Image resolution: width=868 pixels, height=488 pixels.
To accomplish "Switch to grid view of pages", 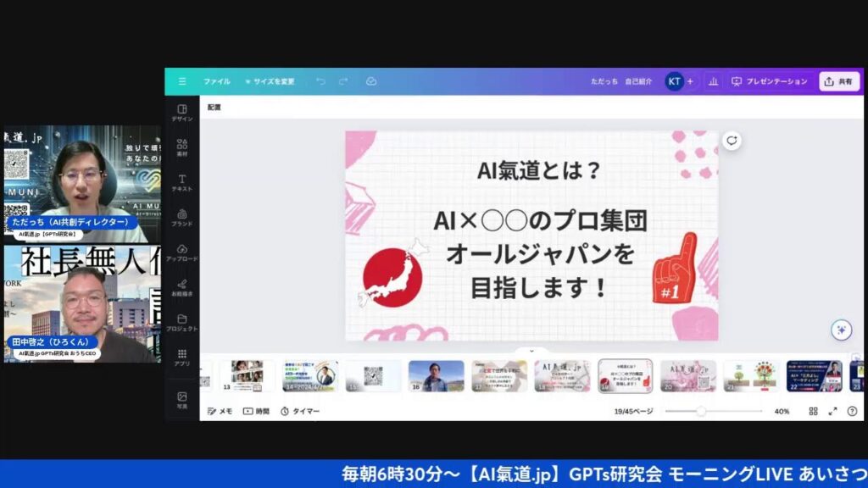I will [x=813, y=411].
